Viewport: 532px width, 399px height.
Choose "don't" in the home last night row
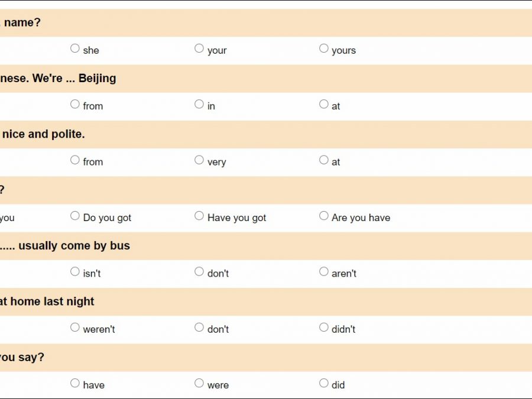199,327
